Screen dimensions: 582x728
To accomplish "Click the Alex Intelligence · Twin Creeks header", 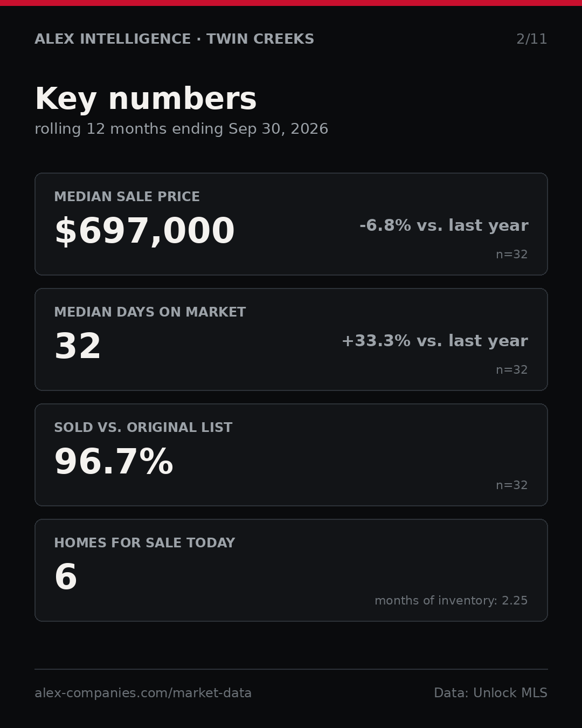I will click(x=174, y=39).
